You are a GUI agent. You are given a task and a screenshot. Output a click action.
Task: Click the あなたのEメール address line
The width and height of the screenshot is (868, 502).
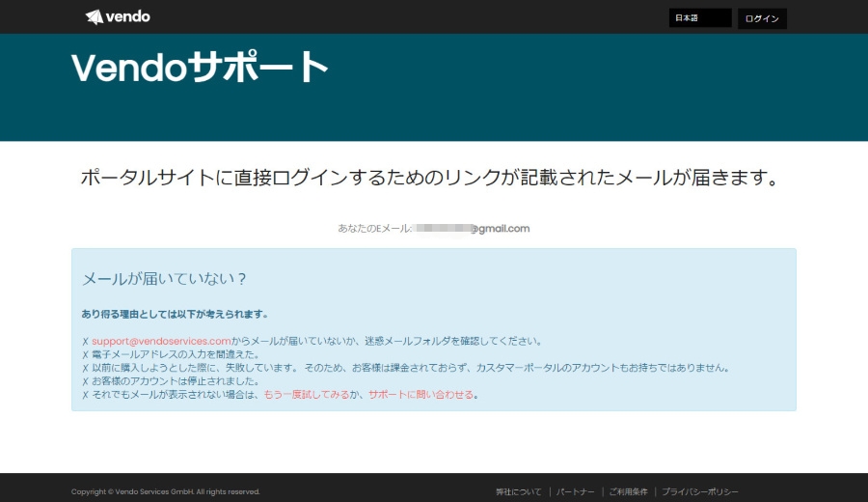(x=433, y=228)
